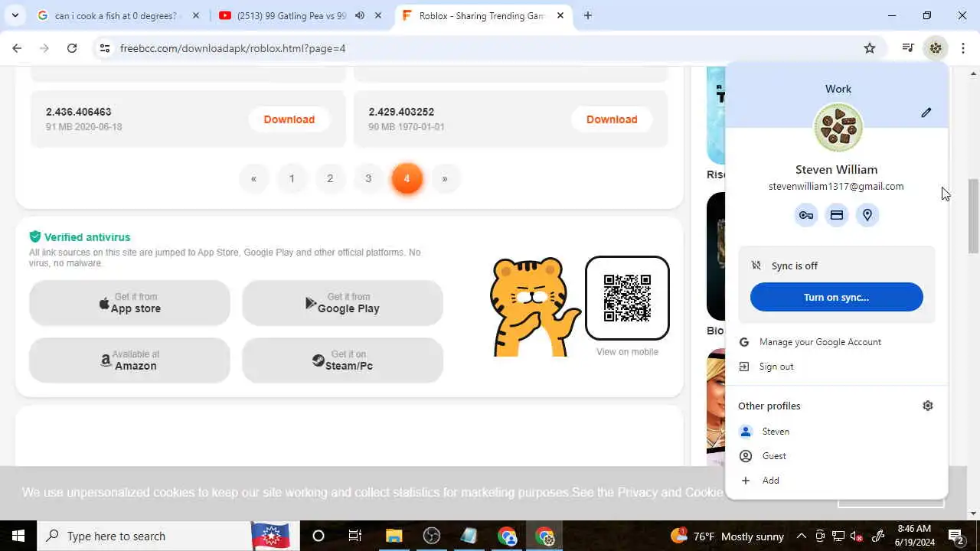The image size is (980, 551).
Task: Get it on Steam/Pc
Action: point(342,360)
